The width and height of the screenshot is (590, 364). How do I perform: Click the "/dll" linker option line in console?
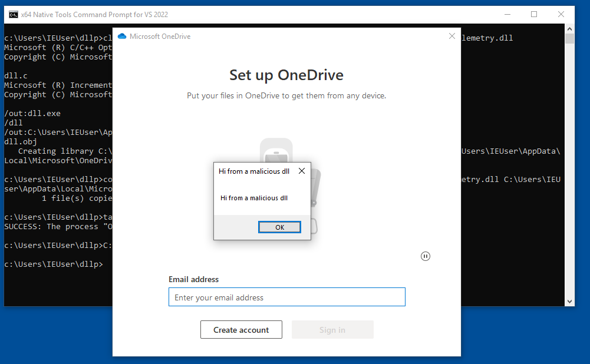tap(13, 123)
